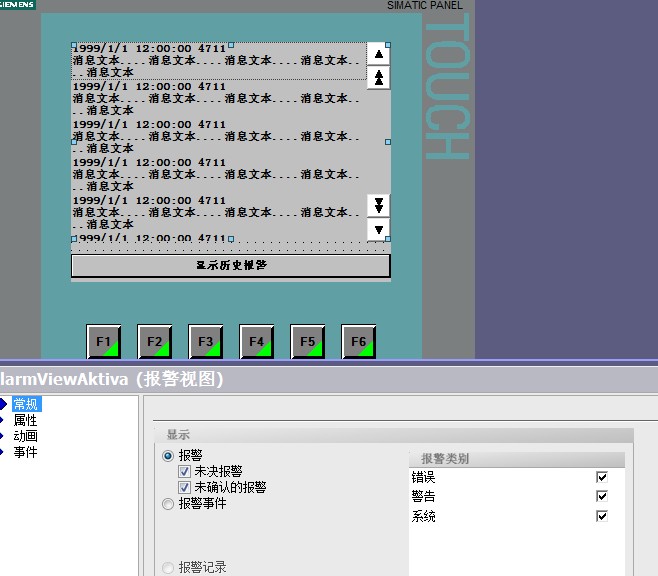
Task: Expand the arrow next to 属性
Action: click(2, 420)
